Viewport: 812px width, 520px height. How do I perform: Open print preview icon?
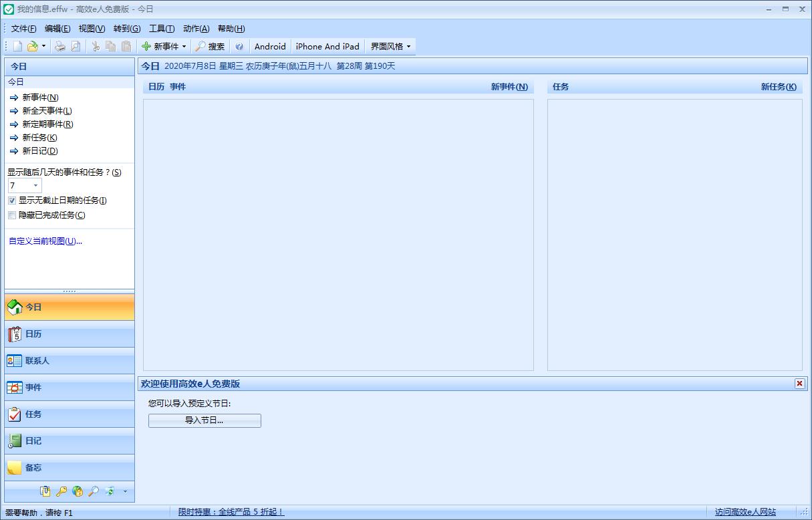click(x=74, y=46)
